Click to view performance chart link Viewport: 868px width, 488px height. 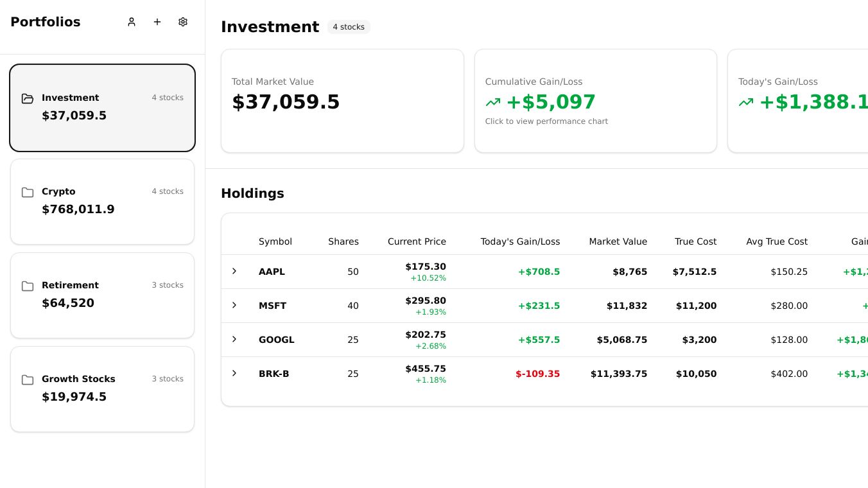click(x=546, y=121)
